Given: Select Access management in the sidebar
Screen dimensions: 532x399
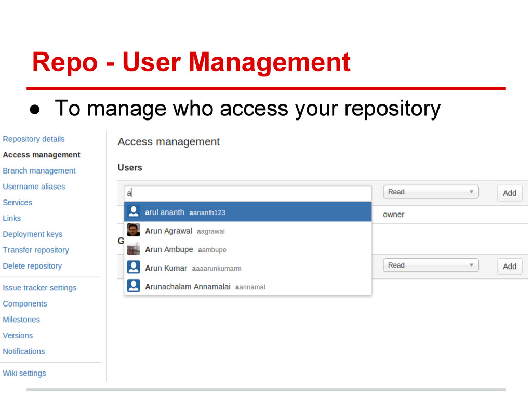Looking at the screenshot, I should click(42, 155).
